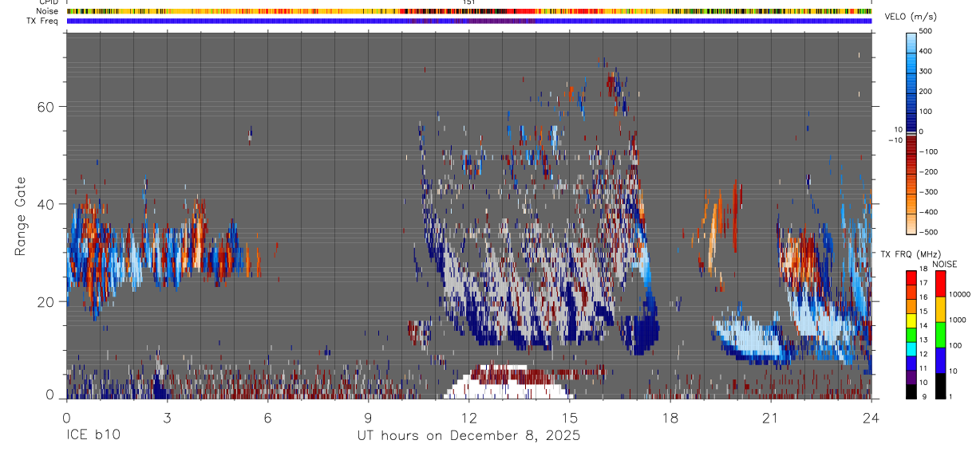
Task: Click the 'Noise' row label at top left
Action: [48, 11]
